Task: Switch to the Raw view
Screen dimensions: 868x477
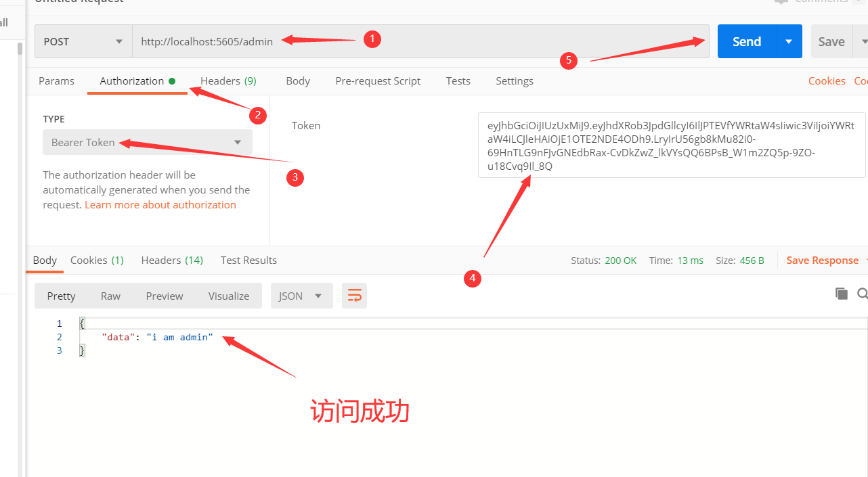Action: pos(110,296)
